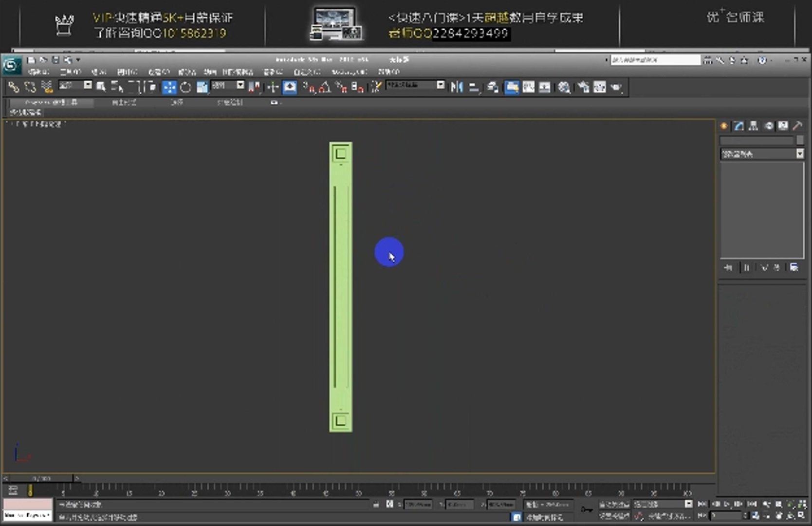Toggle the Spinner Snap button
The width and height of the screenshot is (812, 526).
357,87
